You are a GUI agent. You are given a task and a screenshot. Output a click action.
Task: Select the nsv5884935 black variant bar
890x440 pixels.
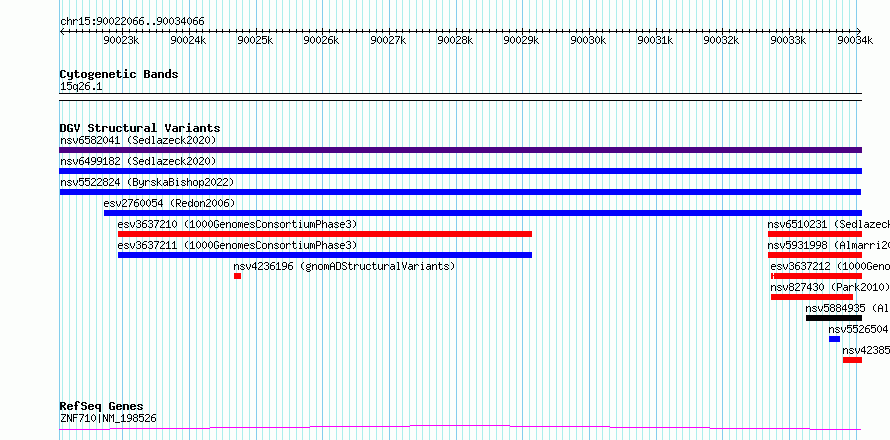(x=834, y=318)
